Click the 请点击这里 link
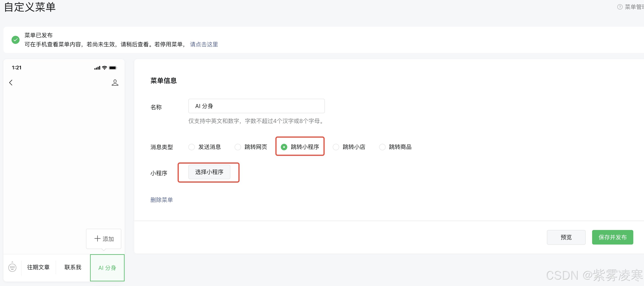Screen dimensions: 644x286 (204, 44)
